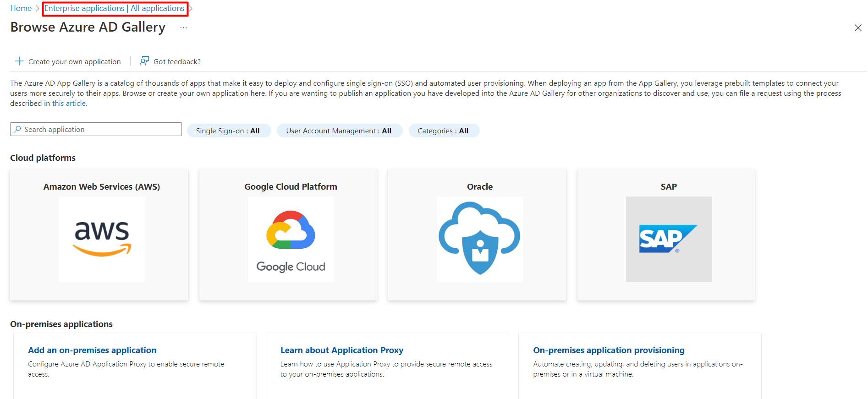This screenshot has width=868, height=399.
Task: Select the Google Cloud logo
Action: pos(291,239)
